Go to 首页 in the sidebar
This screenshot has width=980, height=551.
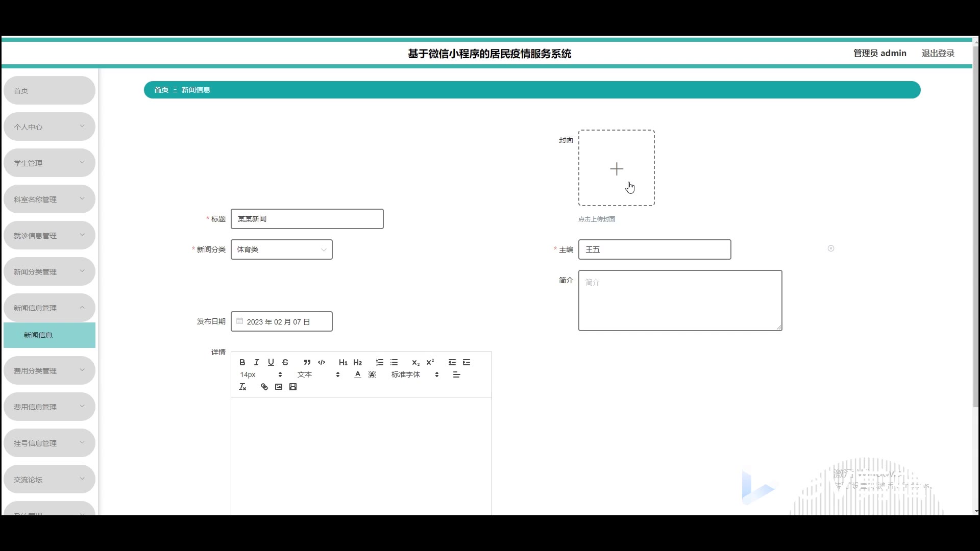click(x=49, y=90)
